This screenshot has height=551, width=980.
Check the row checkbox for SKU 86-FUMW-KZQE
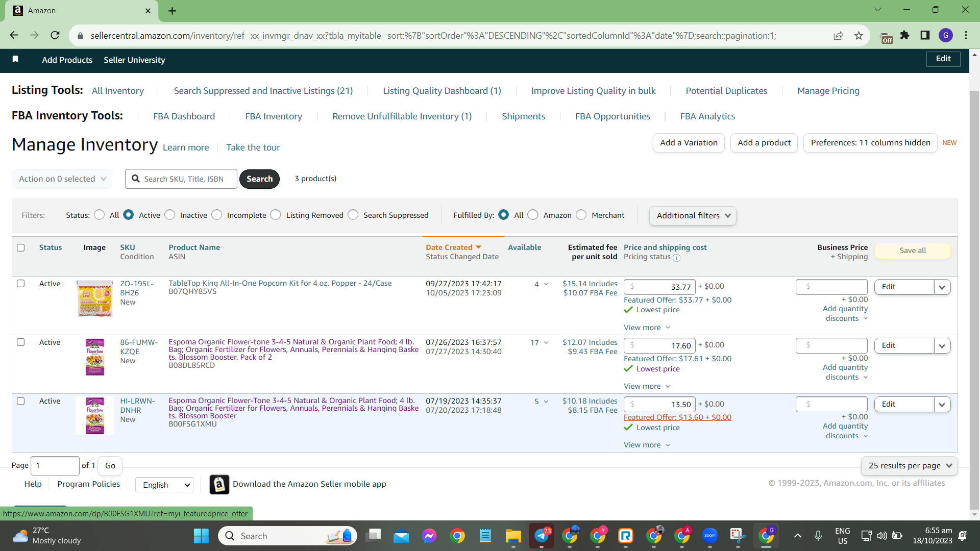pyautogui.click(x=21, y=342)
